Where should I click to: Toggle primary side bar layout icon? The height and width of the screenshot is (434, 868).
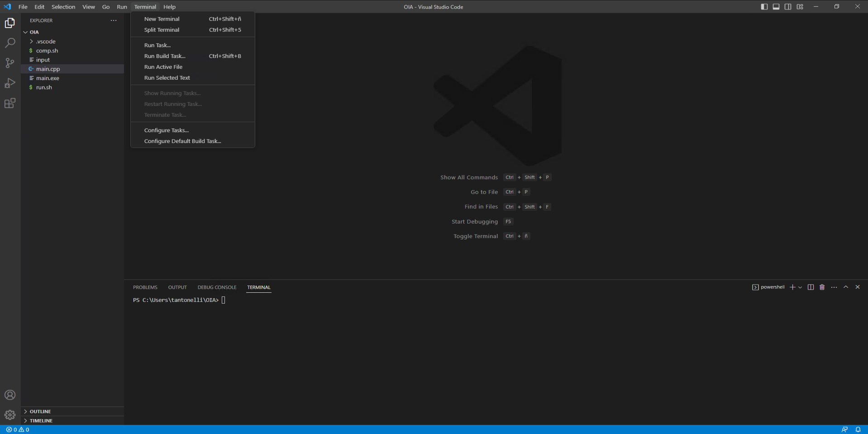pyautogui.click(x=764, y=7)
